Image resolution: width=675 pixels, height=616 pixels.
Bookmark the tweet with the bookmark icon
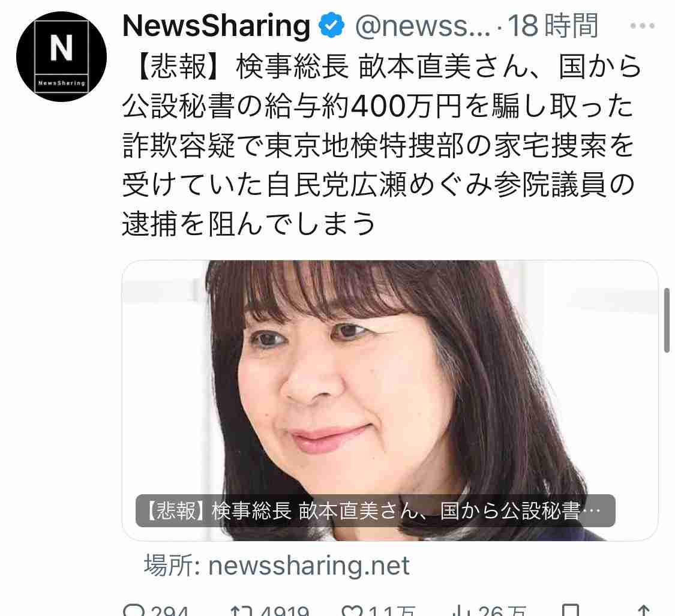tap(571, 611)
